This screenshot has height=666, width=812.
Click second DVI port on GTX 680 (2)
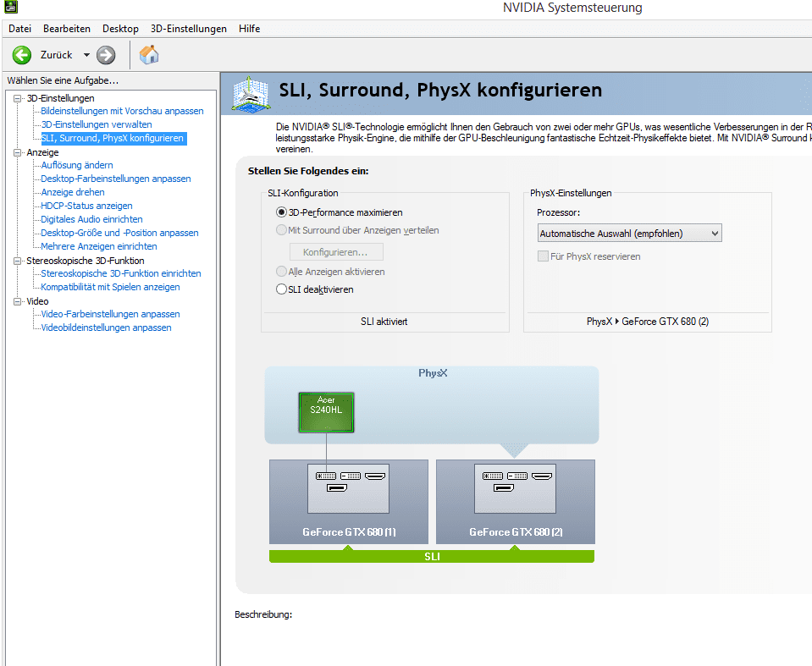(517, 476)
